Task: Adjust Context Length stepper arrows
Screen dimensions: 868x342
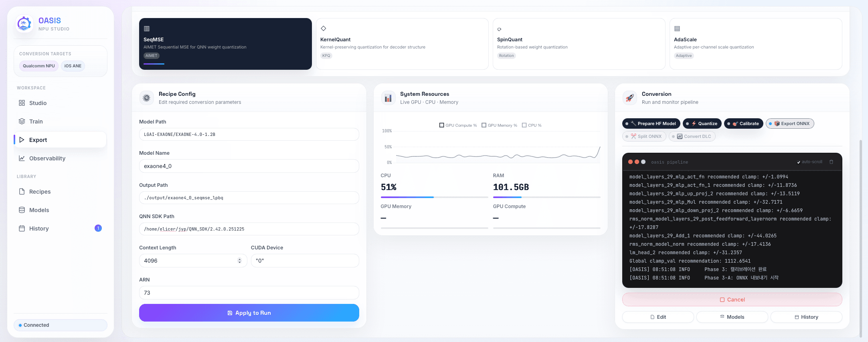Action: [240, 261]
